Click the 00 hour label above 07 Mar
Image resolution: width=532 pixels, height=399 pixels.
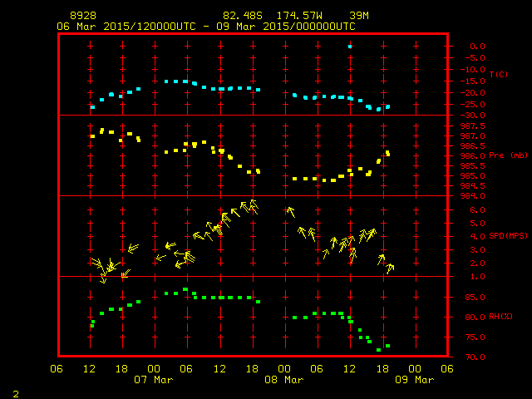154,369
